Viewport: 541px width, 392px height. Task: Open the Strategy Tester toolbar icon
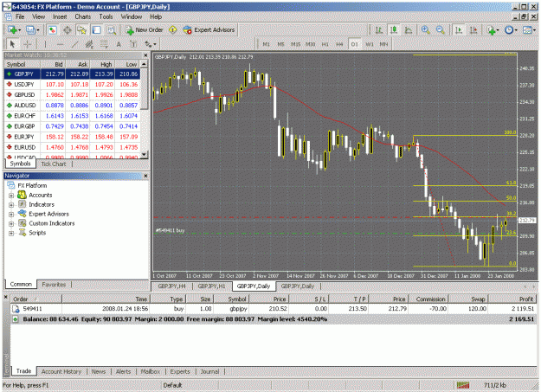tap(111, 30)
